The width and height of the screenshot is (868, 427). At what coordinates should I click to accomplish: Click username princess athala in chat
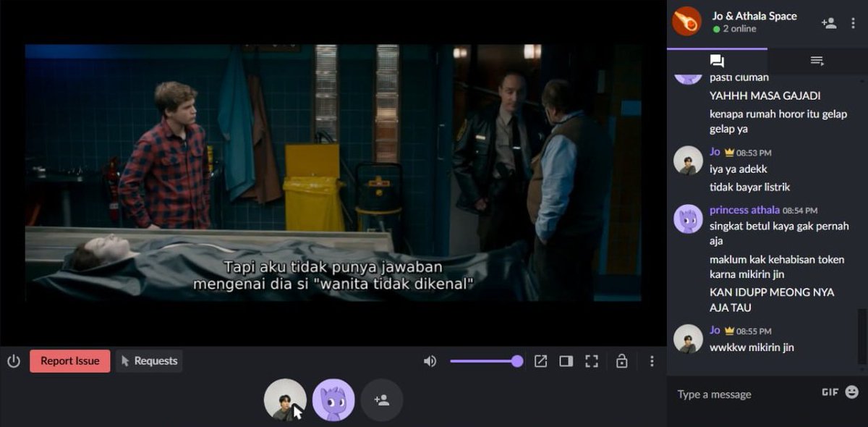pos(744,210)
